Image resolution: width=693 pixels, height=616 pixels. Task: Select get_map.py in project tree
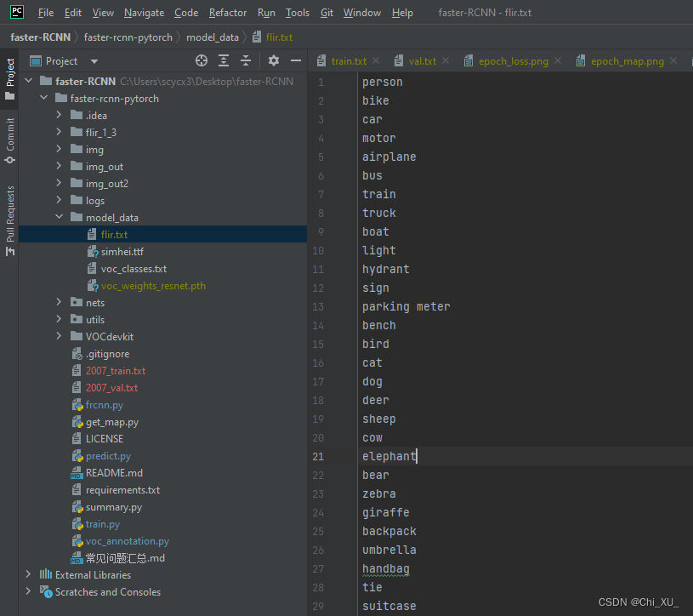[x=112, y=422]
